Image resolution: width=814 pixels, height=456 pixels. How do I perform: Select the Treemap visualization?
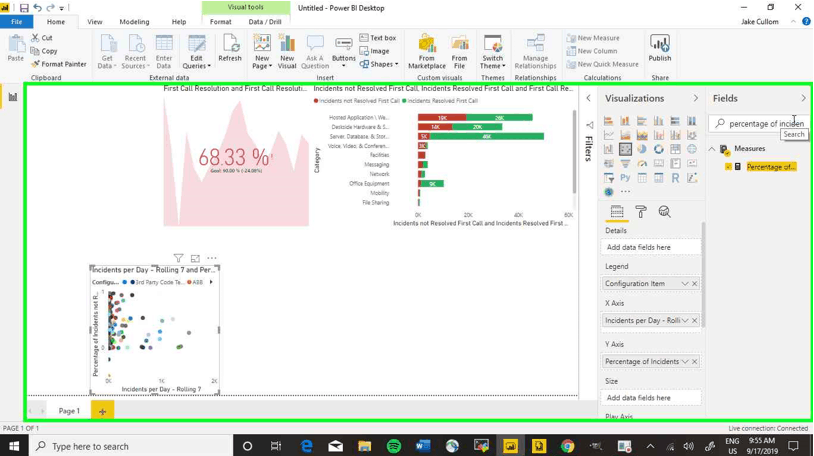point(675,149)
